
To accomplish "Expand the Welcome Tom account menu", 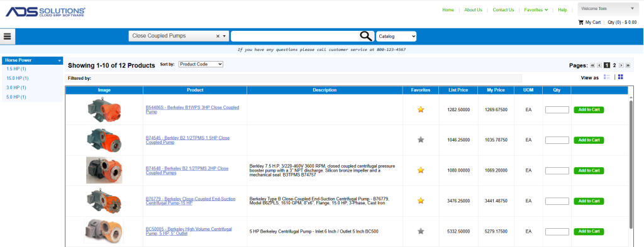I will pos(608,9).
